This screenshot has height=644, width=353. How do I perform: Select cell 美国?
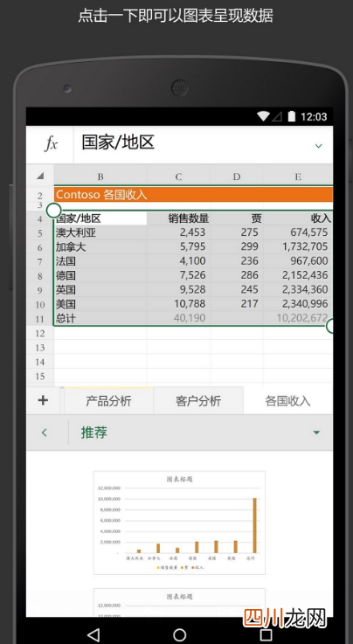pos(100,304)
